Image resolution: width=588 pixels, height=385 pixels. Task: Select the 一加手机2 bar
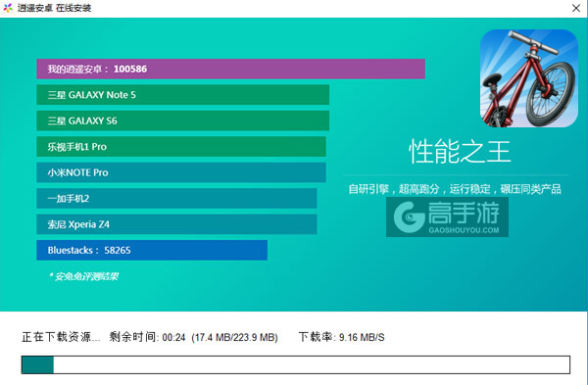point(176,198)
